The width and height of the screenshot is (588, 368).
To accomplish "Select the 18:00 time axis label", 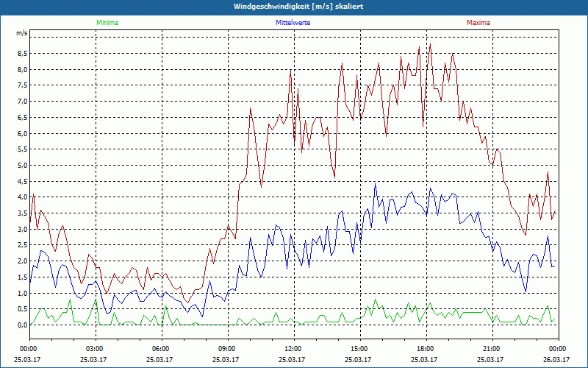I will [426, 349].
